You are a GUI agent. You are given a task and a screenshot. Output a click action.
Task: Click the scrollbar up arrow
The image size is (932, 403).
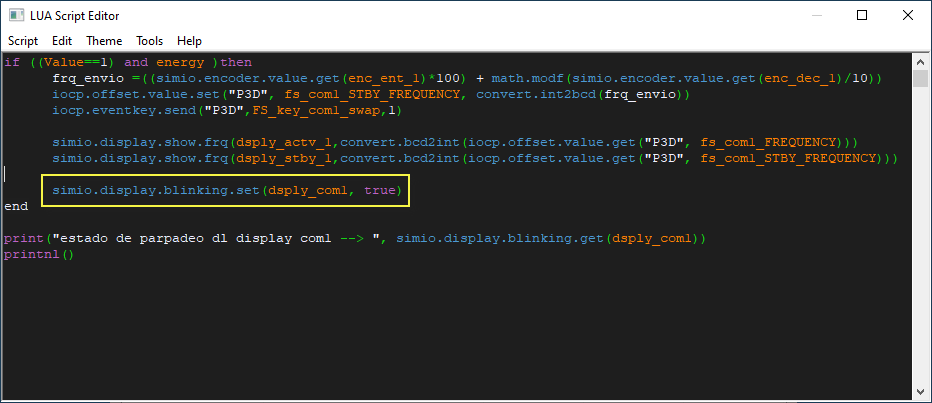point(920,62)
